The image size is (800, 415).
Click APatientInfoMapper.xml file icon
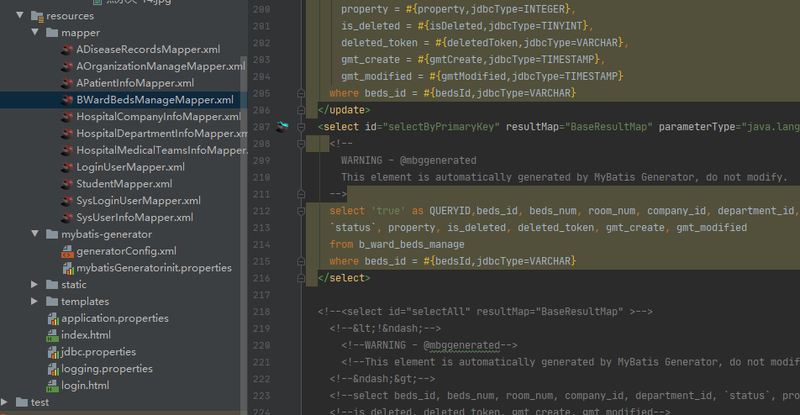67,83
